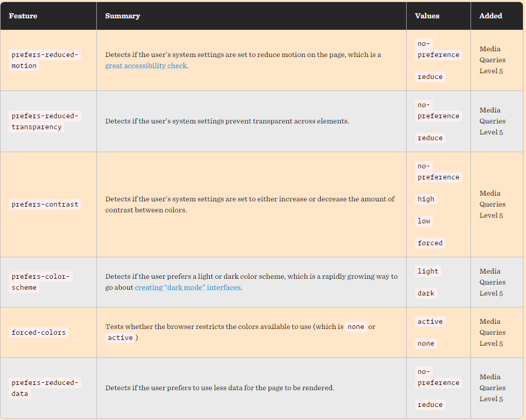
Task: Click the 'forced' value code
Action: (x=430, y=243)
